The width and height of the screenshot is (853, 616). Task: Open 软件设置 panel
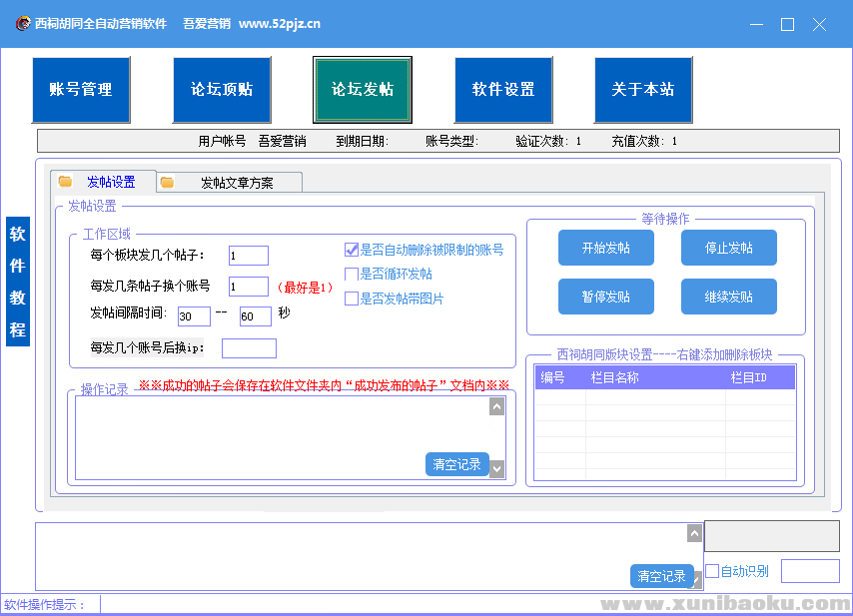point(503,90)
